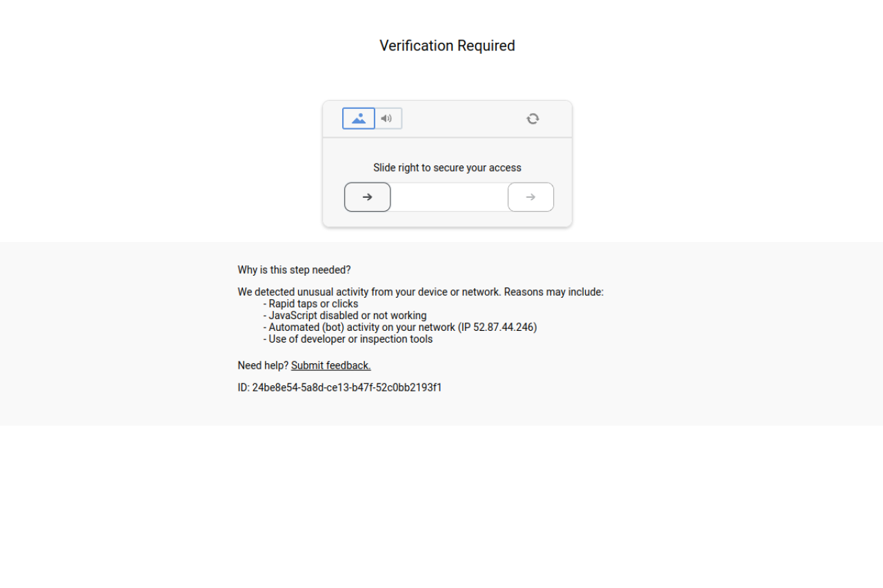This screenshot has height=588, width=883.
Task: Click the 'Why is this step needed?' heading
Action: pyautogui.click(x=294, y=270)
